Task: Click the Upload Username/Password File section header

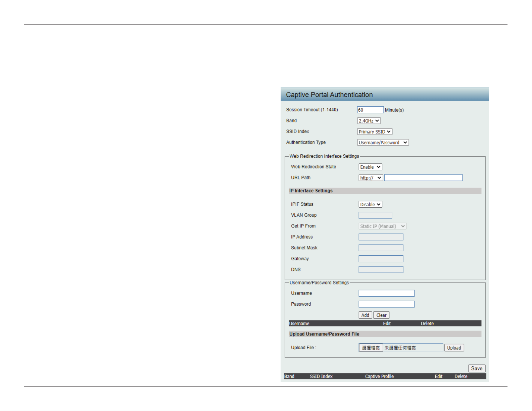Action: click(385, 334)
